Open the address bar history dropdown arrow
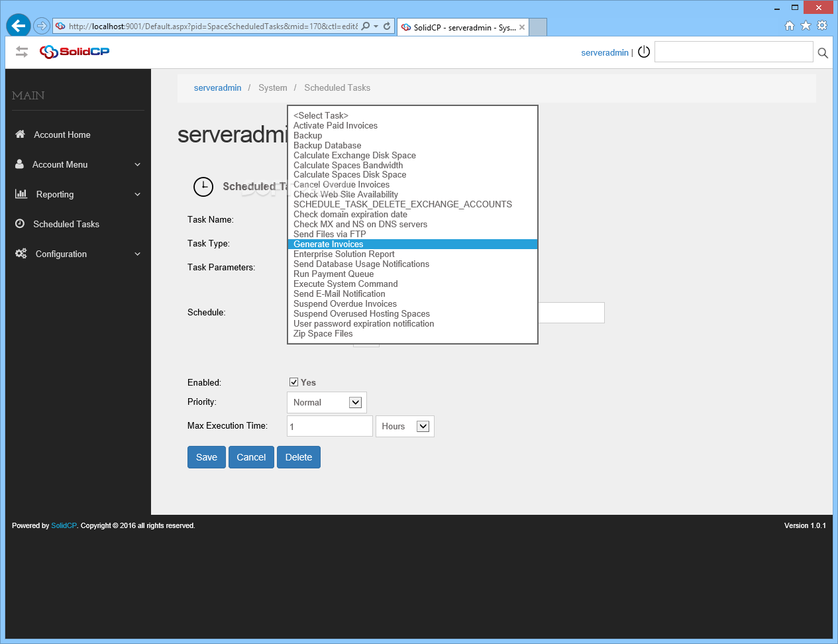This screenshot has width=838, height=644. (376, 27)
